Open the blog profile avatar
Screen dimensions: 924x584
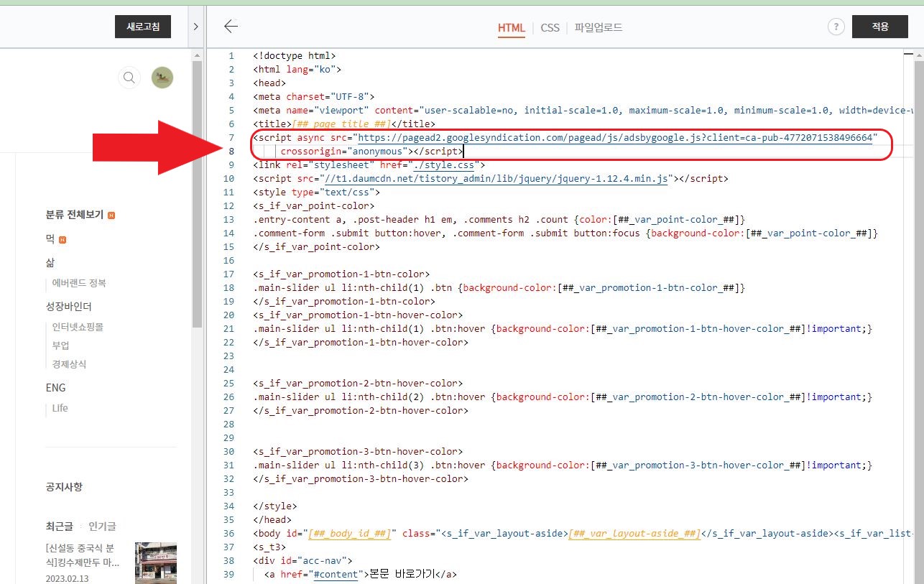[x=162, y=78]
